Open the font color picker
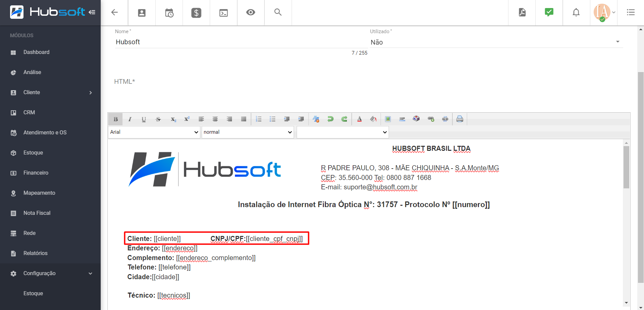 click(359, 119)
